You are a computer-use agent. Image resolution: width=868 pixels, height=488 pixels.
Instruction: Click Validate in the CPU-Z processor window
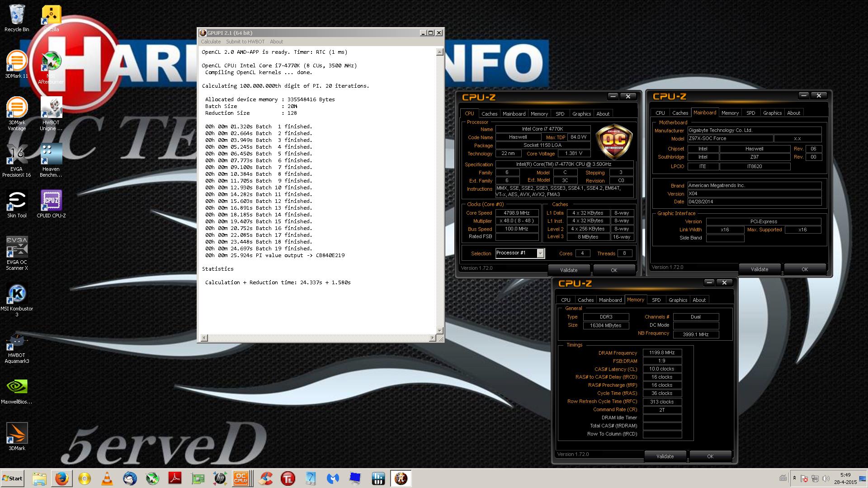click(x=569, y=270)
